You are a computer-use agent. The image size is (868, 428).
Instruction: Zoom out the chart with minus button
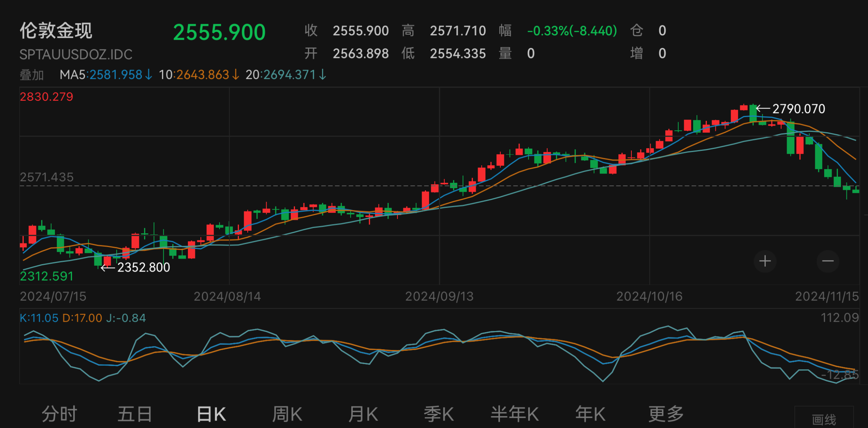click(828, 261)
